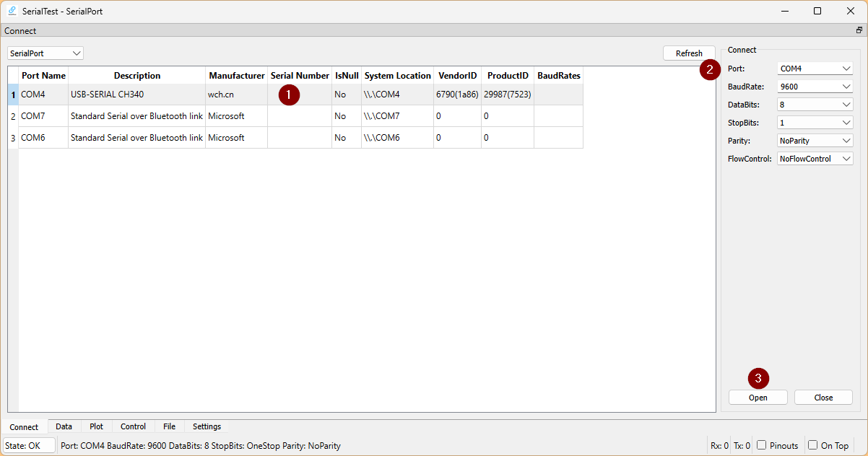The width and height of the screenshot is (868, 456).
Task: Open the StopBits dropdown
Action: point(815,123)
